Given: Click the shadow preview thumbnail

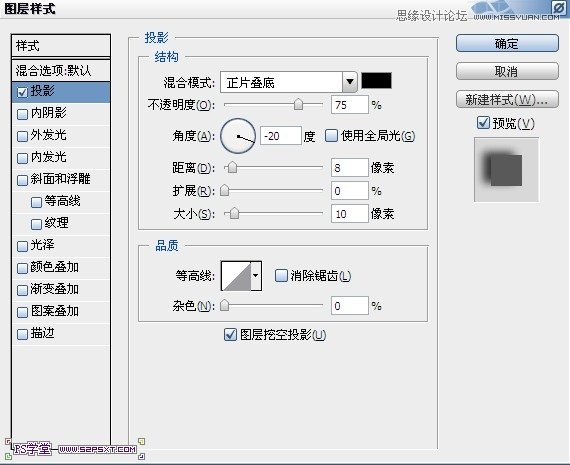Looking at the screenshot, I should (506, 170).
